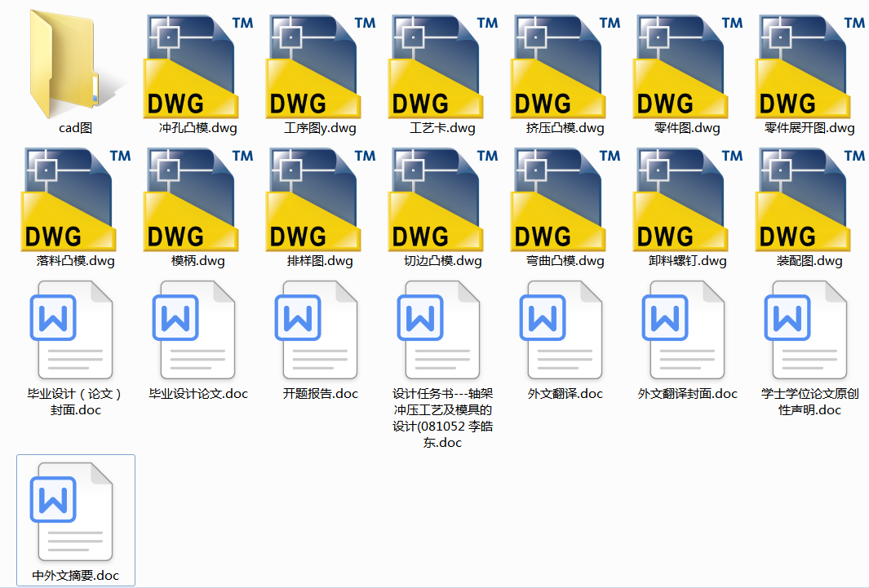869x588 pixels.
Task: Click the file name 切边凸模.dwg
Action: [443, 261]
